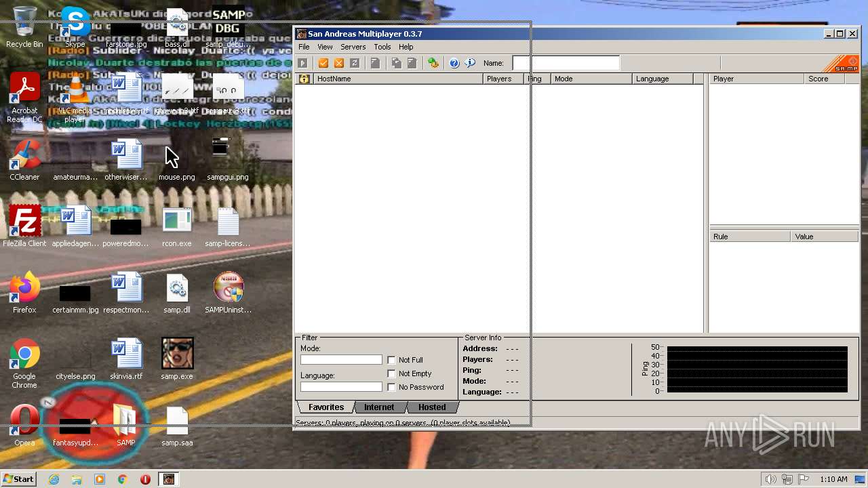The width and height of the screenshot is (868, 488).
Task: Click the Mode filter input field
Action: point(341,360)
